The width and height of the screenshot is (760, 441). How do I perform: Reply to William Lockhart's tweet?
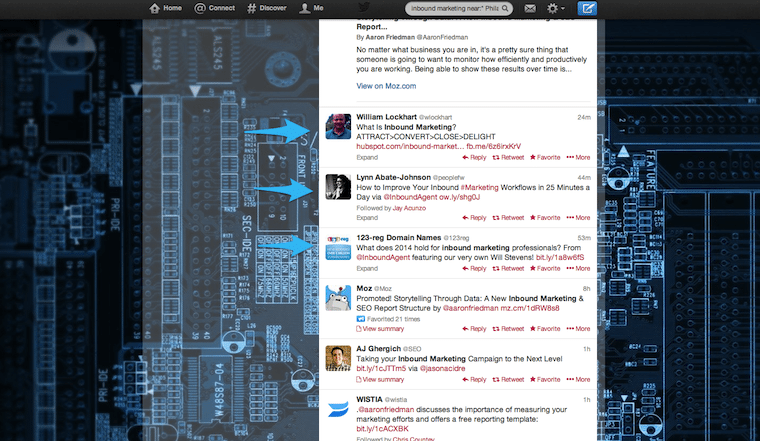[x=474, y=157]
